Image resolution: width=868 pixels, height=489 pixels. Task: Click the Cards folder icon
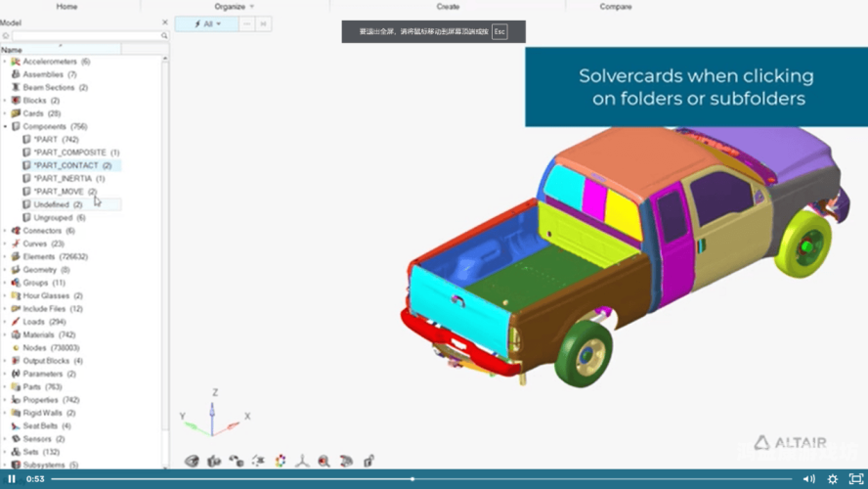click(x=16, y=113)
